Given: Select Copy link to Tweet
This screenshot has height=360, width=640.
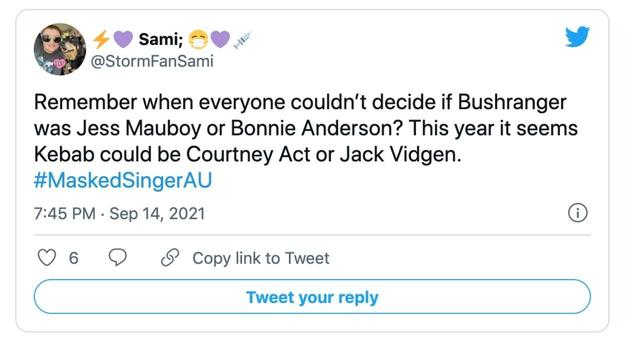Looking at the screenshot, I should click(261, 258).
